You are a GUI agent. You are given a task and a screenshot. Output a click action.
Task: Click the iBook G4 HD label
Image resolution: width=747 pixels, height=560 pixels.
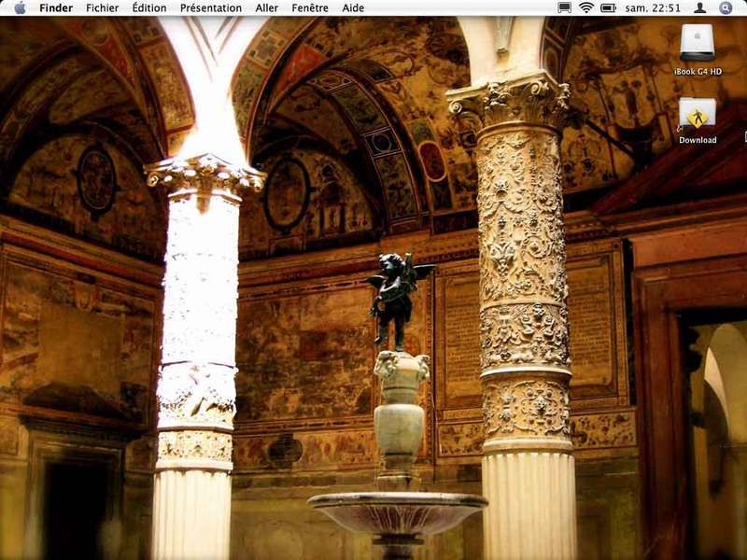[x=698, y=72]
